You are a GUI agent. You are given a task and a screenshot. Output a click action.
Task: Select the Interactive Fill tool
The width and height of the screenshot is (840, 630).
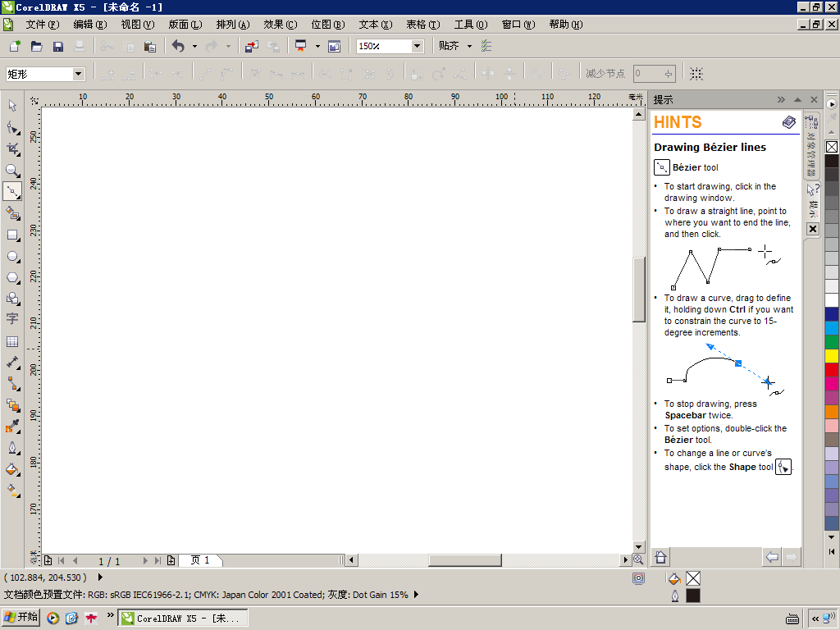pyautogui.click(x=12, y=491)
